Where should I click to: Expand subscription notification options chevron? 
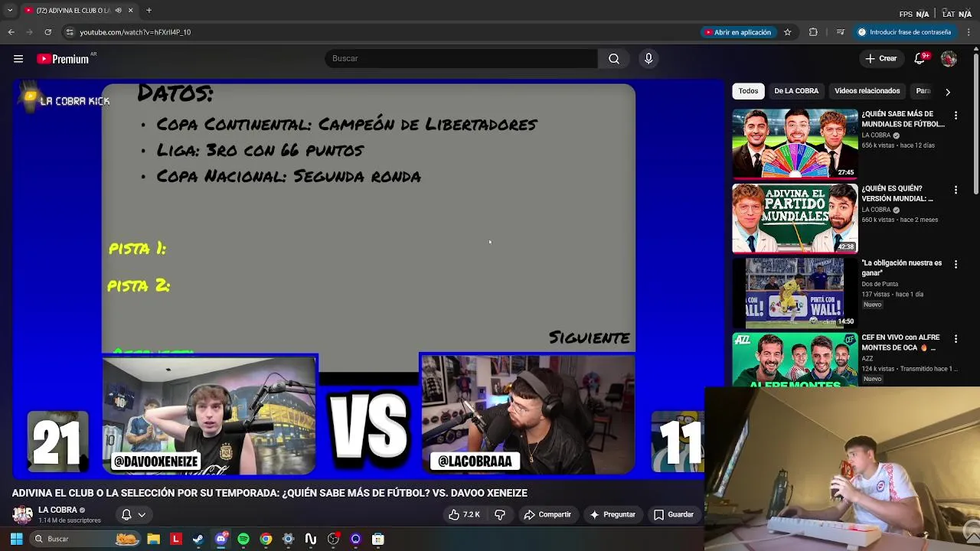(142, 515)
